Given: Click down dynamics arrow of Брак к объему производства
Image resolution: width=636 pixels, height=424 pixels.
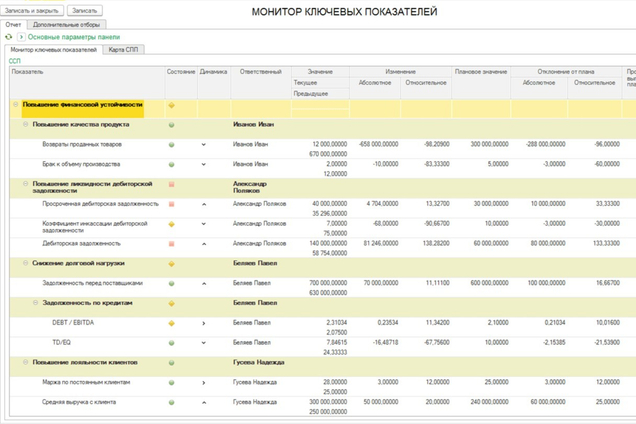Looking at the screenshot, I should (x=204, y=164).
